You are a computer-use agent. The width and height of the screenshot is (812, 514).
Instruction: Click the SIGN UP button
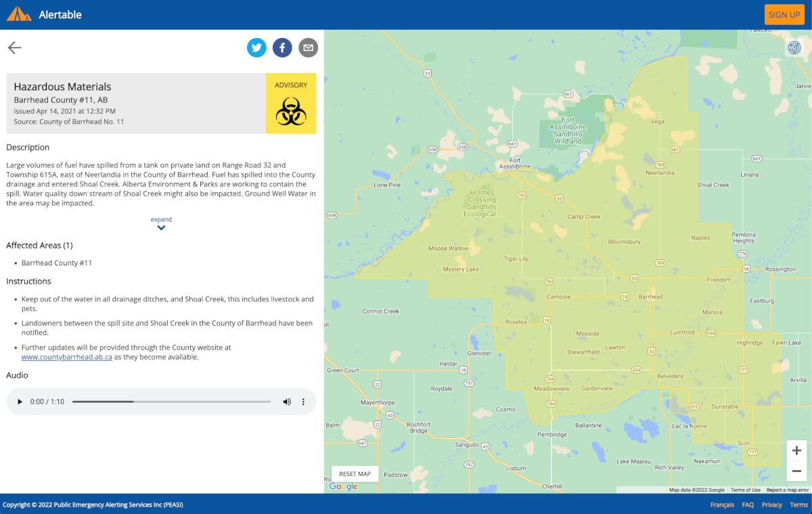(x=784, y=14)
